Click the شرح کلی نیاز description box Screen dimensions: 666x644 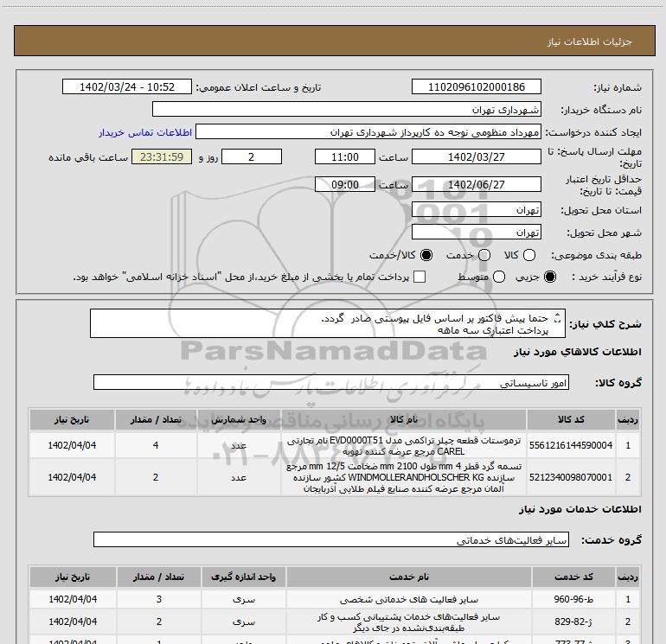328,323
